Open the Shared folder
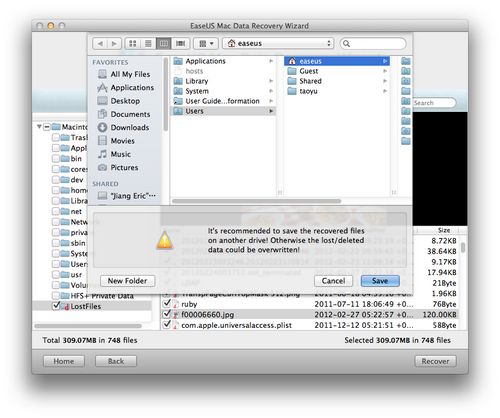The width and height of the screenshot is (500, 418). point(337,81)
